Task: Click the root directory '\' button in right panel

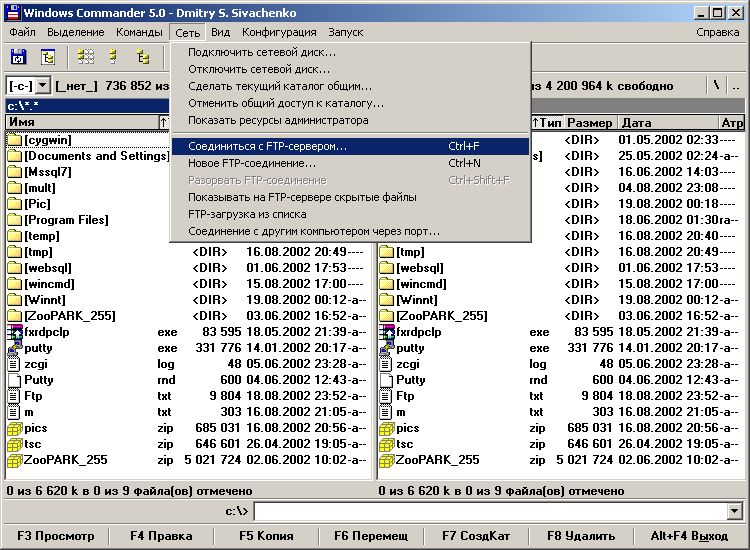Action: pos(716,87)
